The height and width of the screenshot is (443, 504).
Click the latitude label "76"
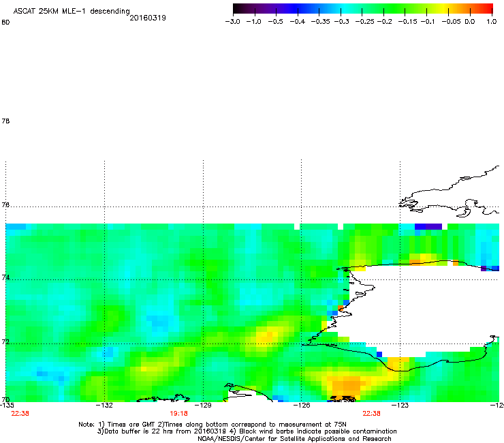pyautogui.click(x=5, y=204)
